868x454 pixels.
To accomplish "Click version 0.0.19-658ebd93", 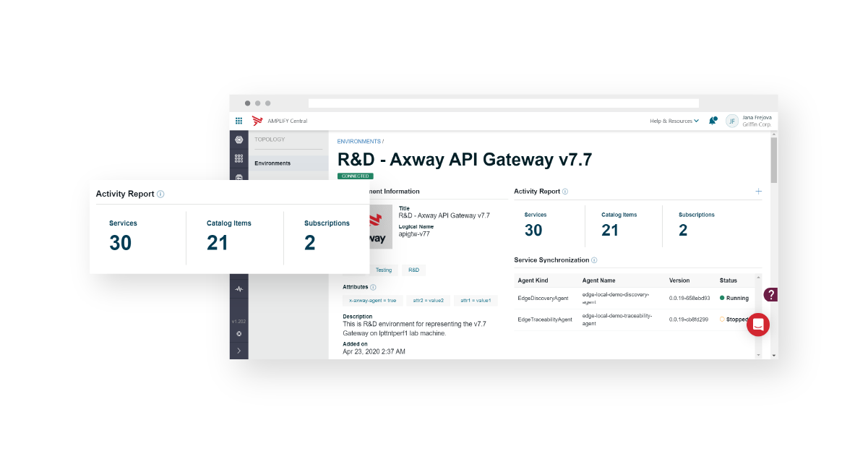I will coord(689,298).
